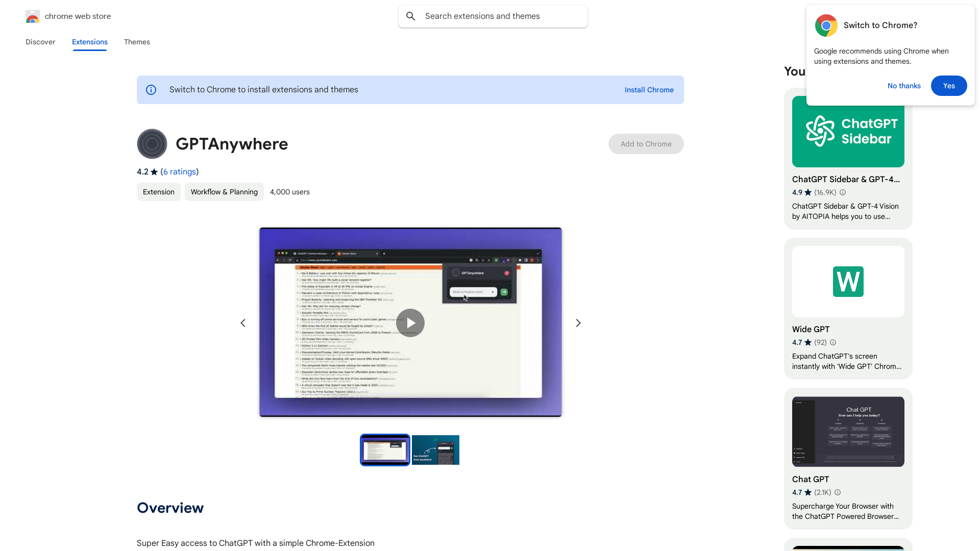Image resolution: width=980 pixels, height=551 pixels.
Task: Click the ChatGPT Sidebar by AITOPIA description
Action: [x=846, y=211]
